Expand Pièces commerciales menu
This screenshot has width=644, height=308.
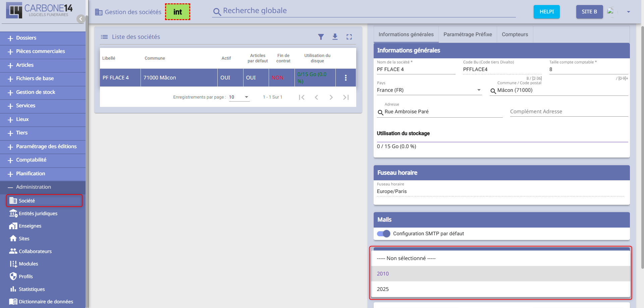(43, 52)
